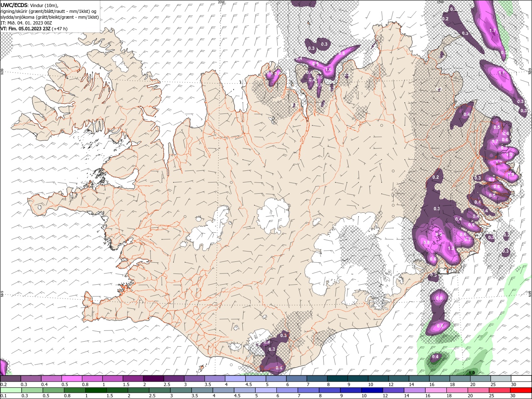Click the '15W' longitude label at top
The height and width of the screenshot is (399, 532).
(x=440, y=2)
